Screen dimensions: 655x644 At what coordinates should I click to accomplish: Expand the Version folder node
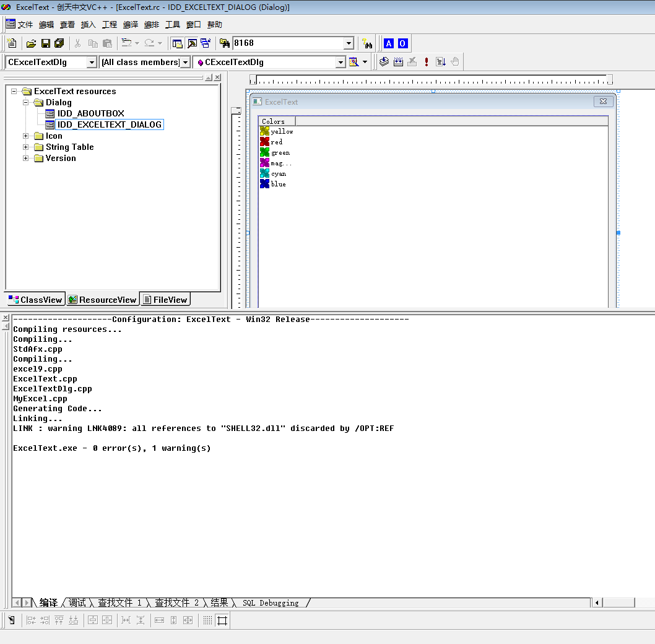coord(26,159)
